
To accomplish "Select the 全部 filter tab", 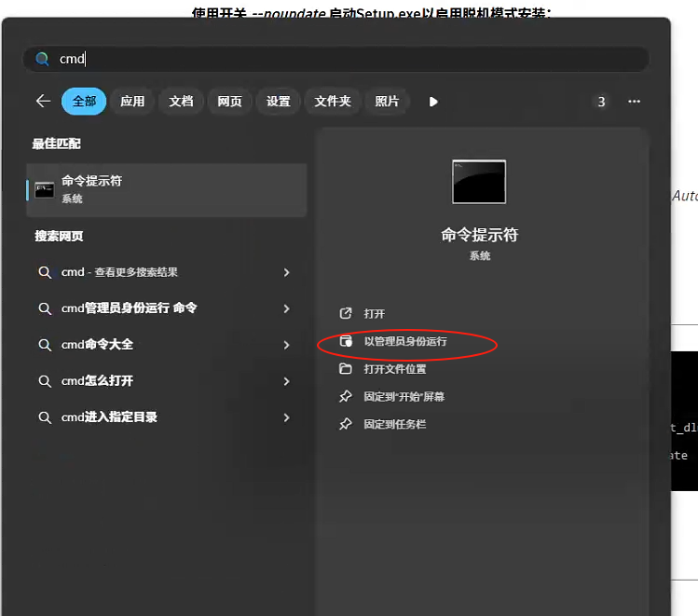I will (84, 102).
